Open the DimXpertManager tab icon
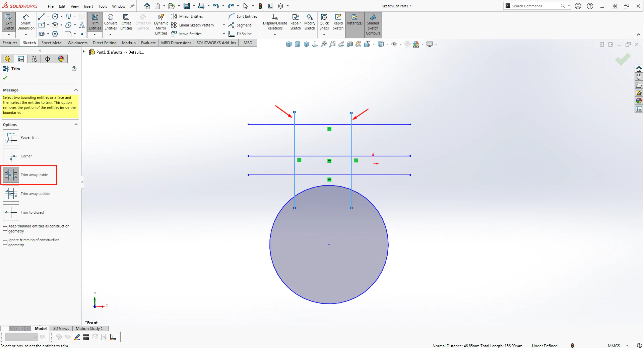Screen dimensions: 644x348 (x=48, y=59)
